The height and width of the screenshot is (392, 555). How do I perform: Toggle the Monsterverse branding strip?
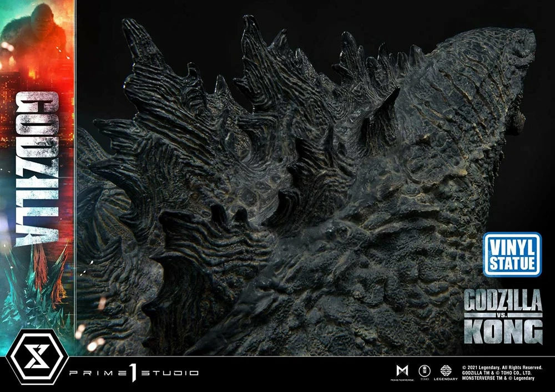401,368
